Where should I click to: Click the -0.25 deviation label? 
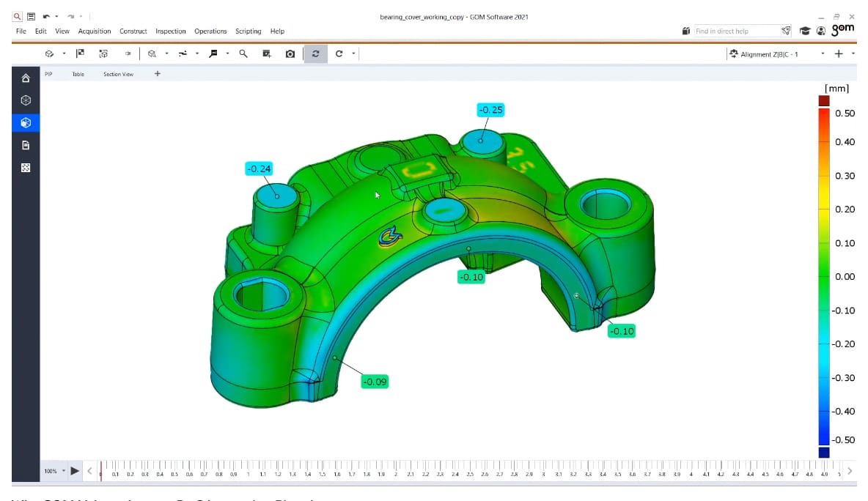pyautogui.click(x=490, y=110)
